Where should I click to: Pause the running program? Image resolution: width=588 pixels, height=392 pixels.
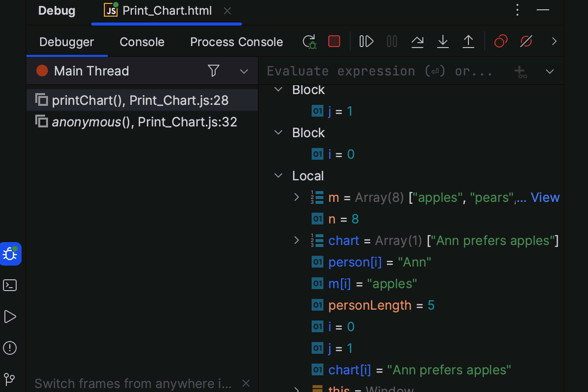[x=392, y=41]
